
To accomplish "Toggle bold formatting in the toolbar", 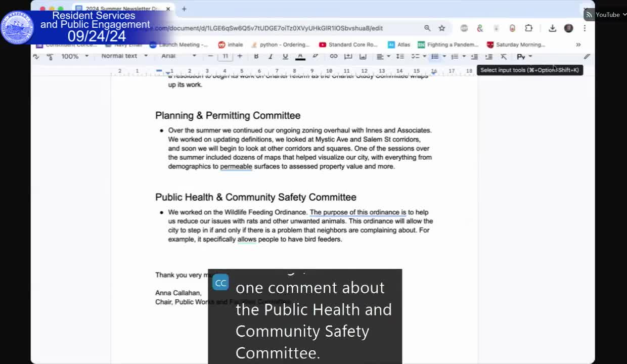I will pos(256,56).
